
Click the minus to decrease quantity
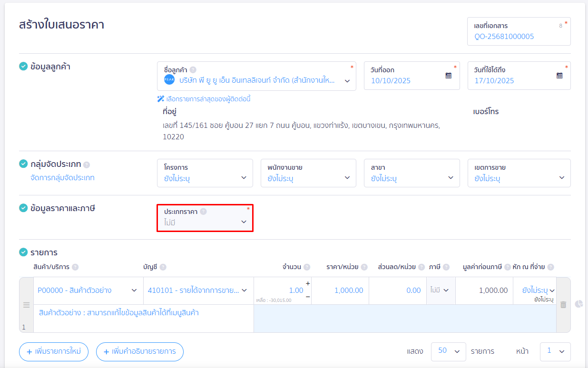(x=308, y=297)
